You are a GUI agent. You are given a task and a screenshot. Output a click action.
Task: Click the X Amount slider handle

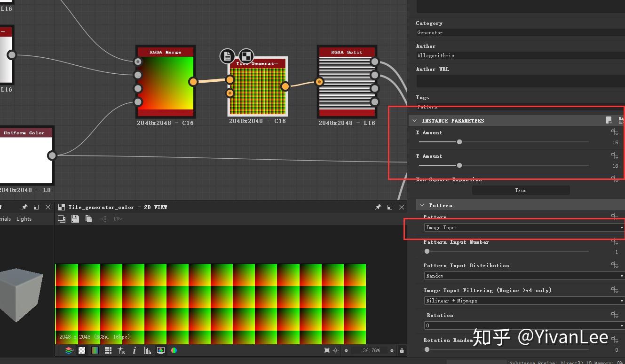click(x=459, y=142)
